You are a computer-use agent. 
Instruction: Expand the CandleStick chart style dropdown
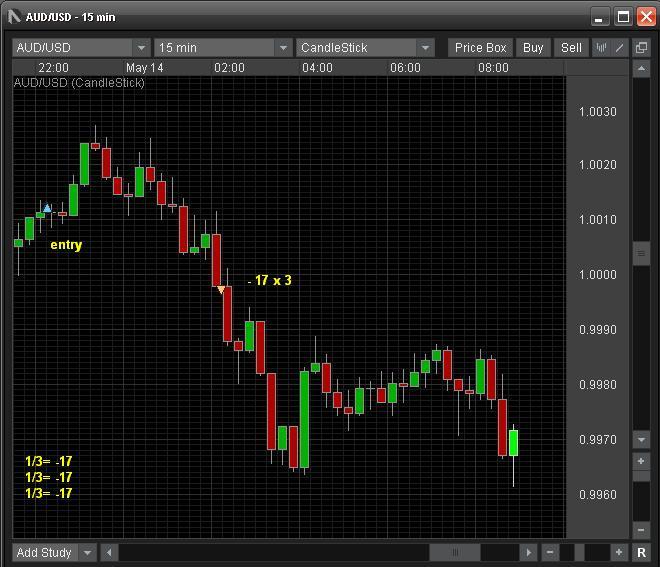pyautogui.click(x=425, y=48)
